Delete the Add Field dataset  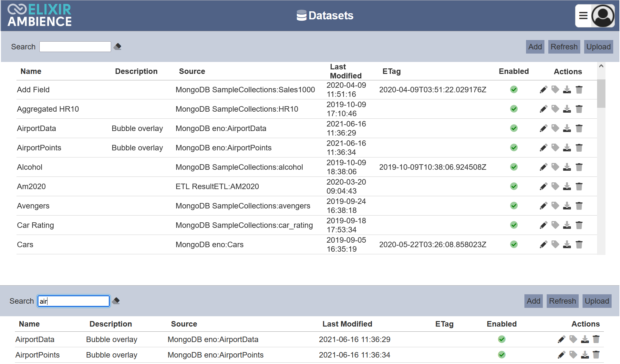(x=579, y=90)
